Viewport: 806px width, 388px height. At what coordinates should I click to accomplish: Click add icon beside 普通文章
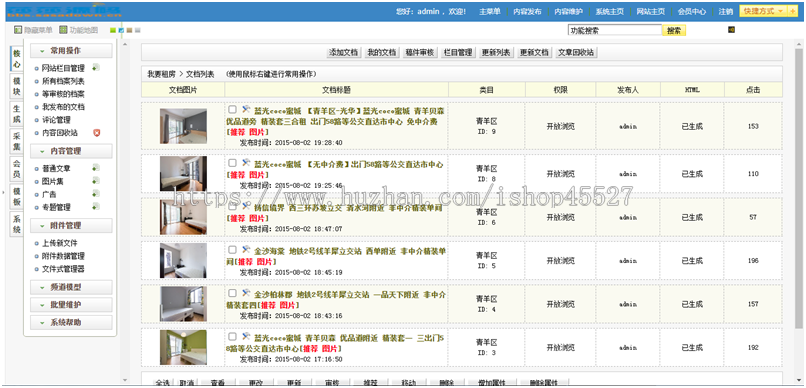pyautogui.click(x=96, y=168)
